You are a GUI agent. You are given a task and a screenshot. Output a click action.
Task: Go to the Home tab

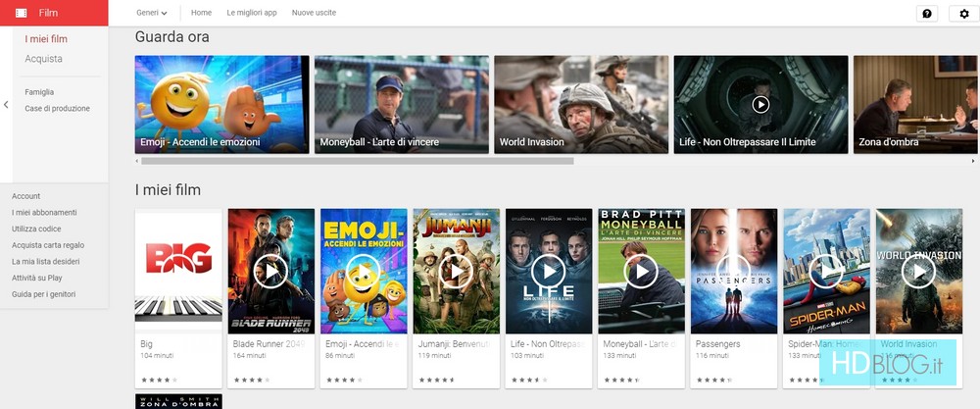tap(201, 13)
